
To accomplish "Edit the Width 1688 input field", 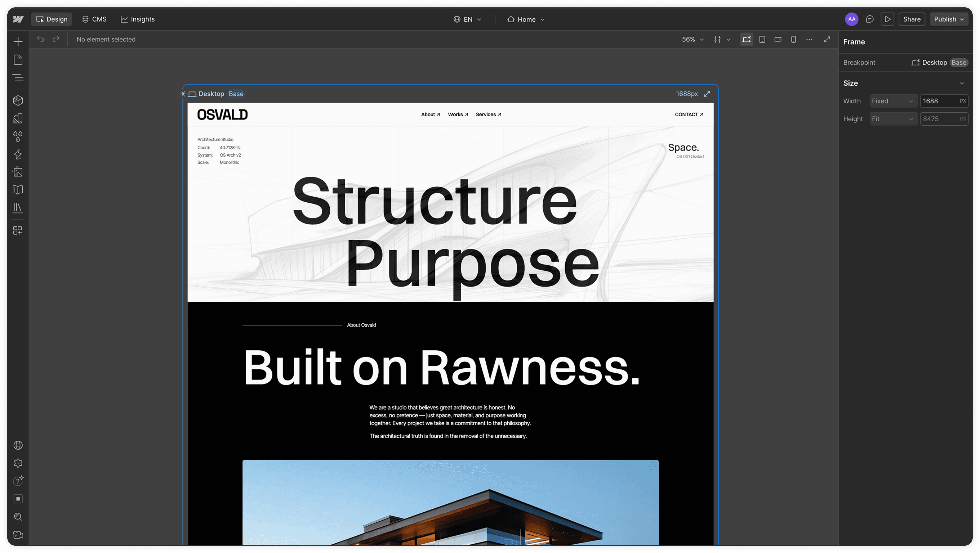I will 944,101.
